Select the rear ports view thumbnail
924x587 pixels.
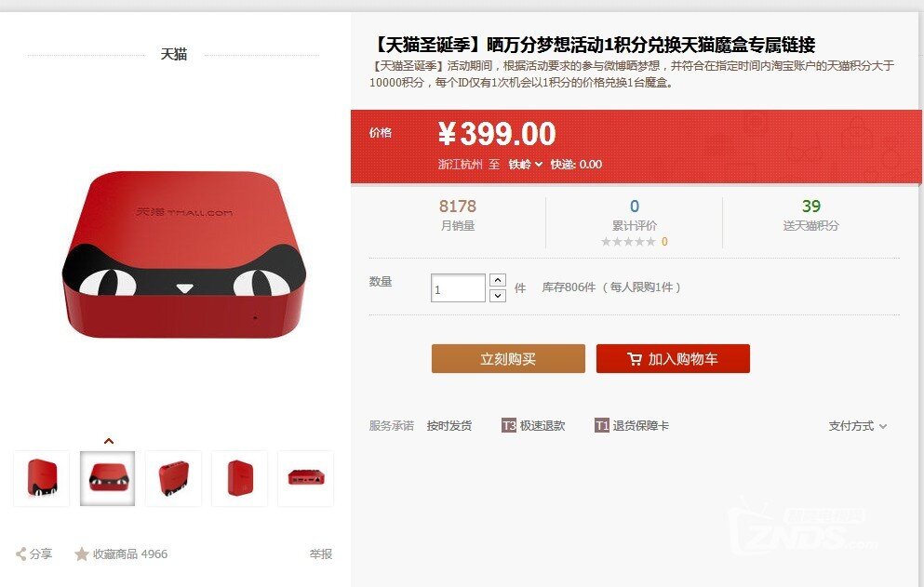(305, 478)
